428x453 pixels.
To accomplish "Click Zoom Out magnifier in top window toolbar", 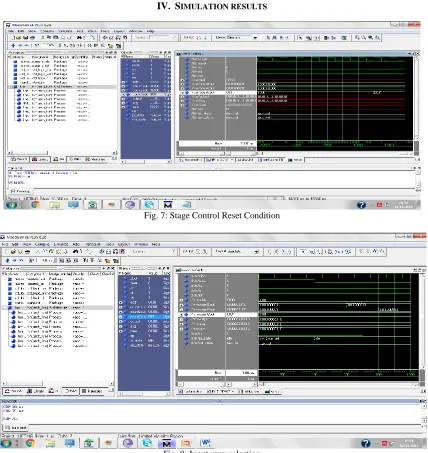I will (x=364, y=38).
